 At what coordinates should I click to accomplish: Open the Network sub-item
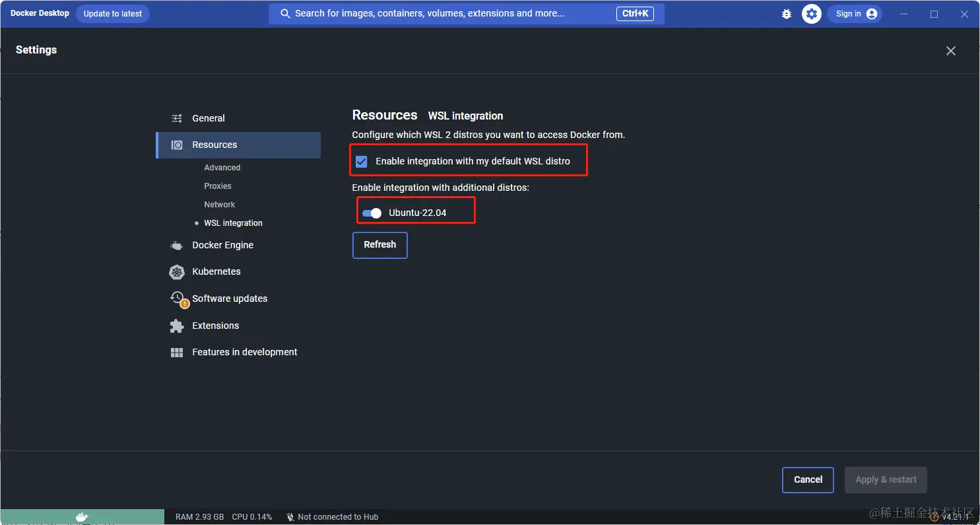pyautogui.click(x=220, y=205)
